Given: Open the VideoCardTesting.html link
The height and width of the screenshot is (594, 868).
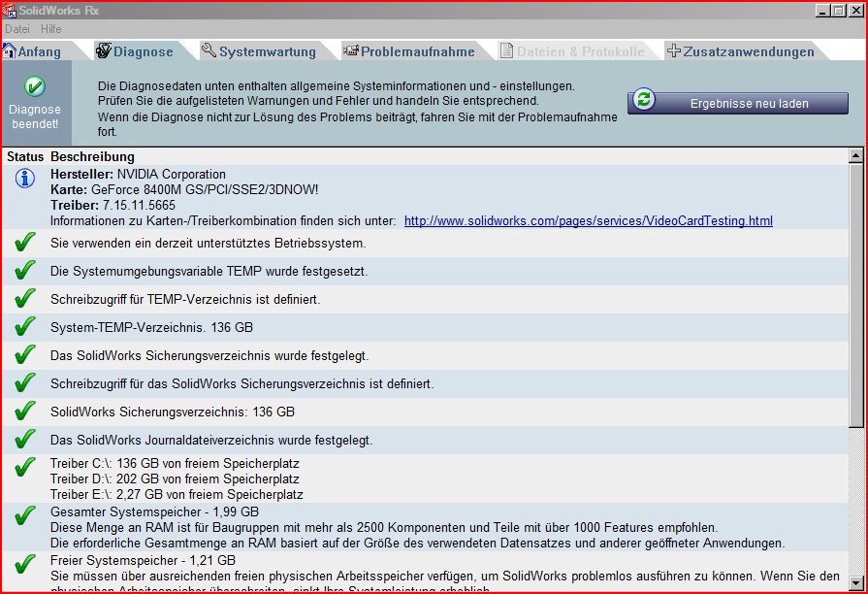Looking at the screenshot, I should tap(589, 220).
